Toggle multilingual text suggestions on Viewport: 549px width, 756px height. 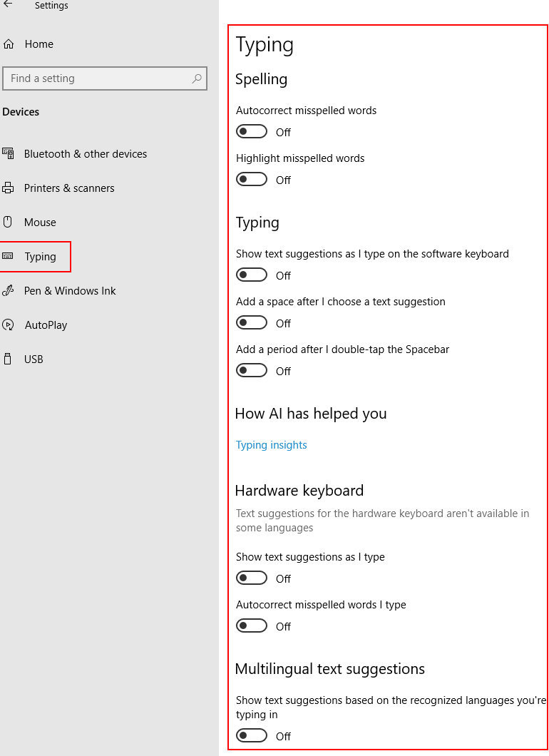[x=251, y=735]
